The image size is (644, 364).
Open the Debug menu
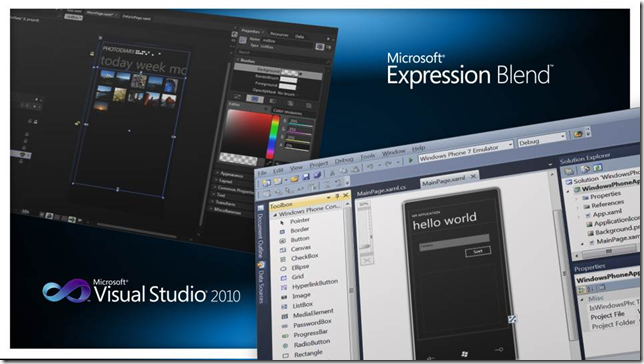pyautogui.click(x=344, y=160)
